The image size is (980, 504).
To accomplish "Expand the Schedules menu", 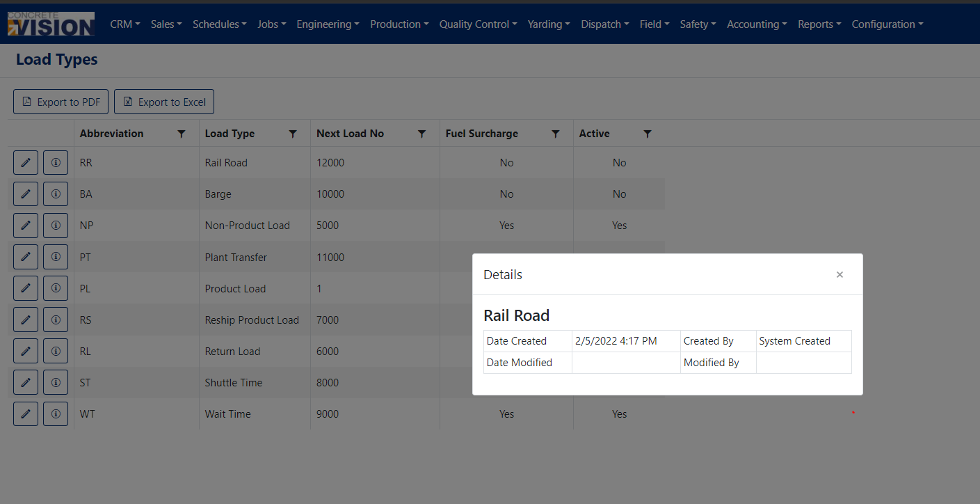I will point(220,24).
